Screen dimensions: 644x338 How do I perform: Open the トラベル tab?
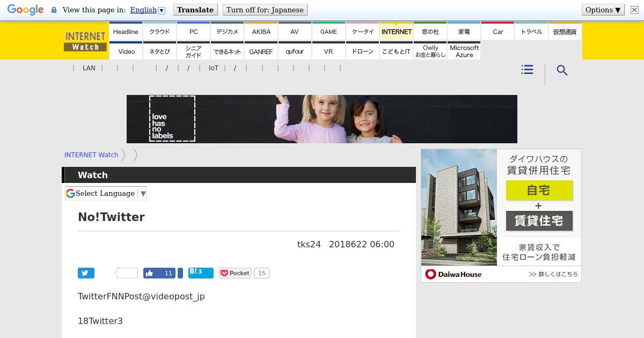click(531, 31)
